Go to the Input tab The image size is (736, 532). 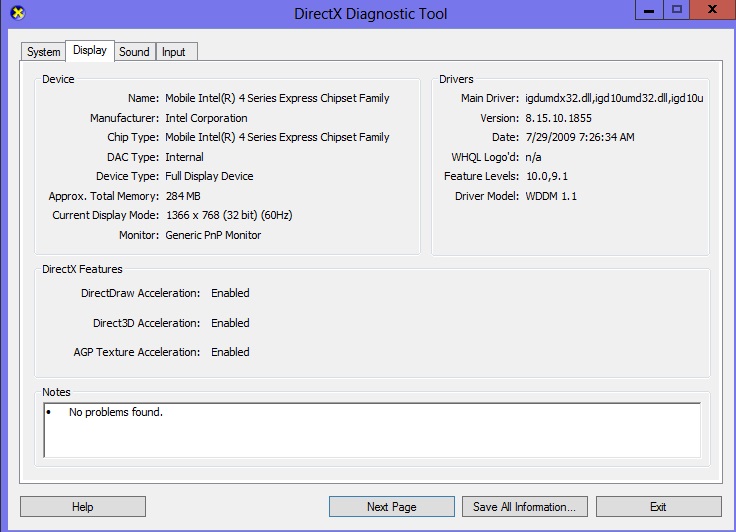[x=174, y=52]
